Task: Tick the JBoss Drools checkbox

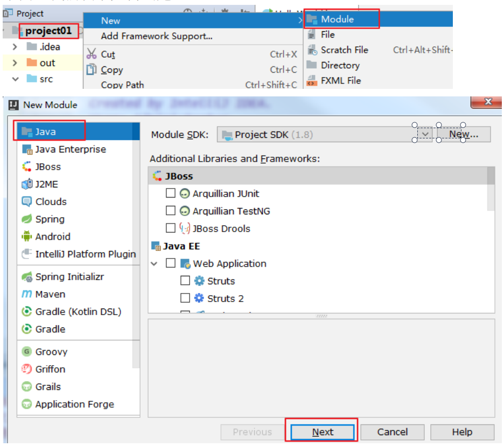Action: pyautogui.click(x=171, y=228)
